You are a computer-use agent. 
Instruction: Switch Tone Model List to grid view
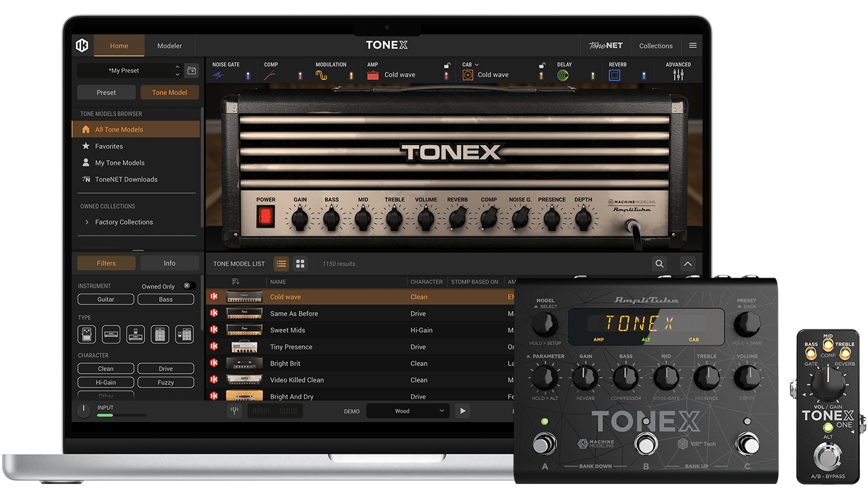(300, 264)
